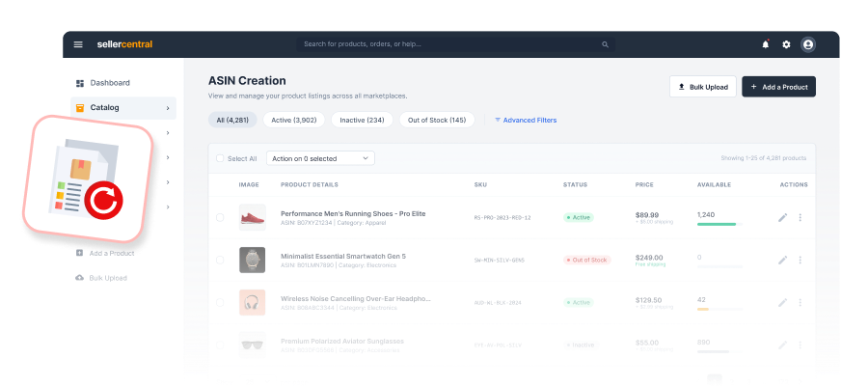Image resolution: width=868 pixels, height=386 pixels.
Task: Edit the Premium Polarized Aviator Sunglasses row
Action: [783, 345]
